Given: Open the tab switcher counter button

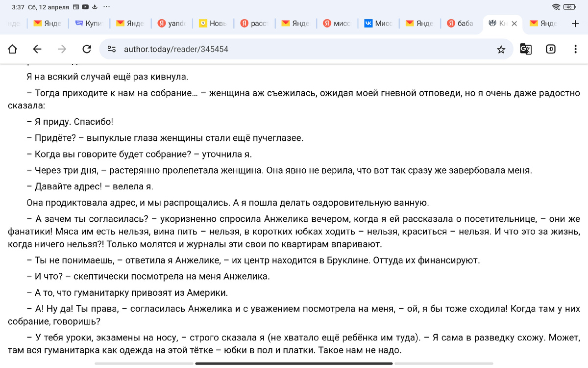Looking at the screenshot, I should (551, 49).
